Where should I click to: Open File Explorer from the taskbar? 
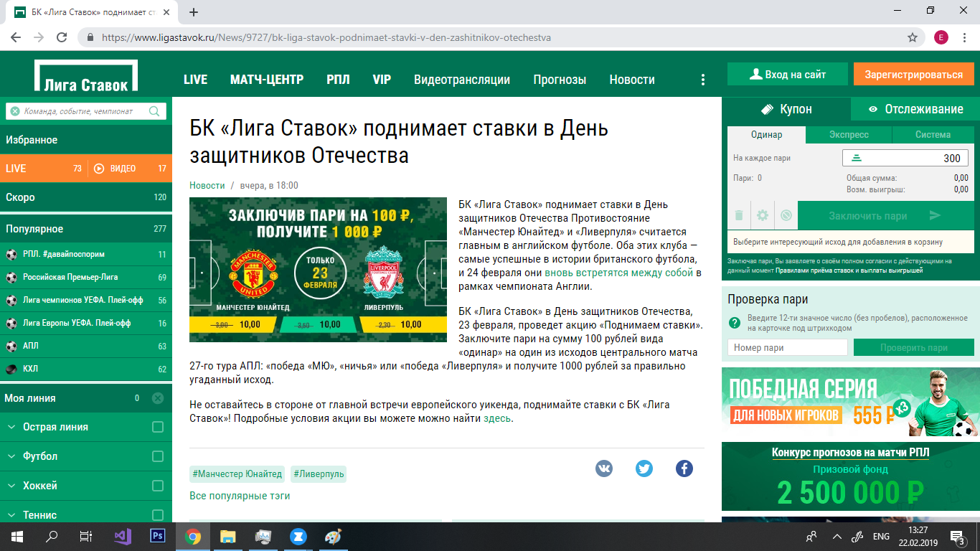click(228, 536)
